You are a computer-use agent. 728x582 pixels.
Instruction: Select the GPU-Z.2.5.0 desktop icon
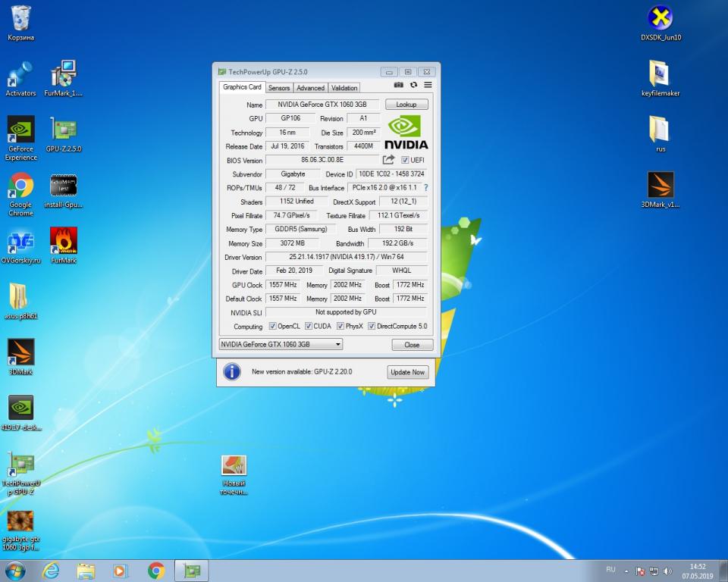click(x=64, y=135)
